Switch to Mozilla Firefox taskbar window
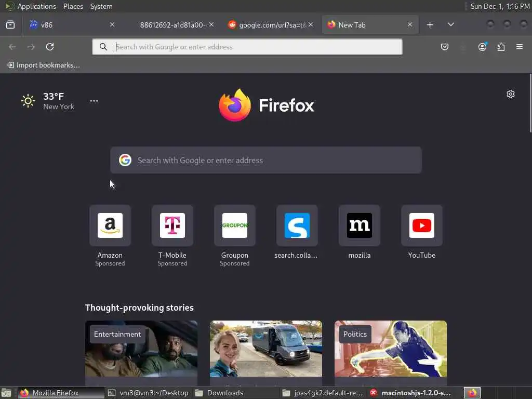The image size is (532, 399). [61, 393]
